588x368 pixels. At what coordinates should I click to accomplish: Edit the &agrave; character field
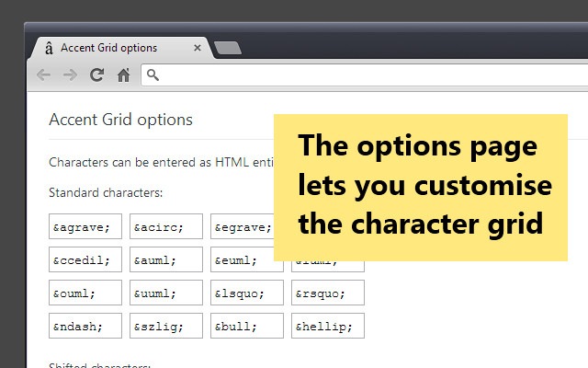coord(85,226)
